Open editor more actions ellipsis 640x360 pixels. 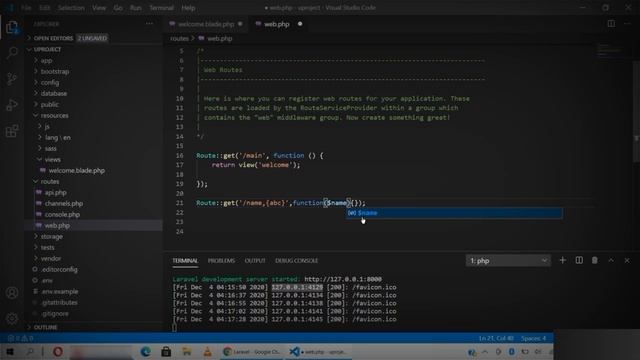(x=627, y=24)
